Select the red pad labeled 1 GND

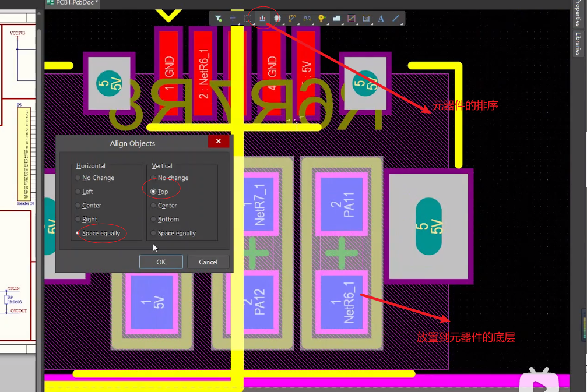(169, 73)
